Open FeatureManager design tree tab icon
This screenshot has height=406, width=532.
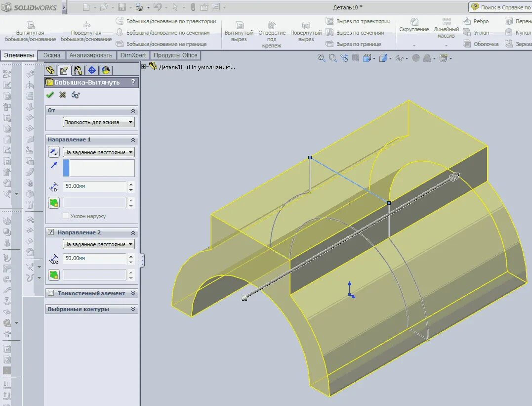click(50, 70)
